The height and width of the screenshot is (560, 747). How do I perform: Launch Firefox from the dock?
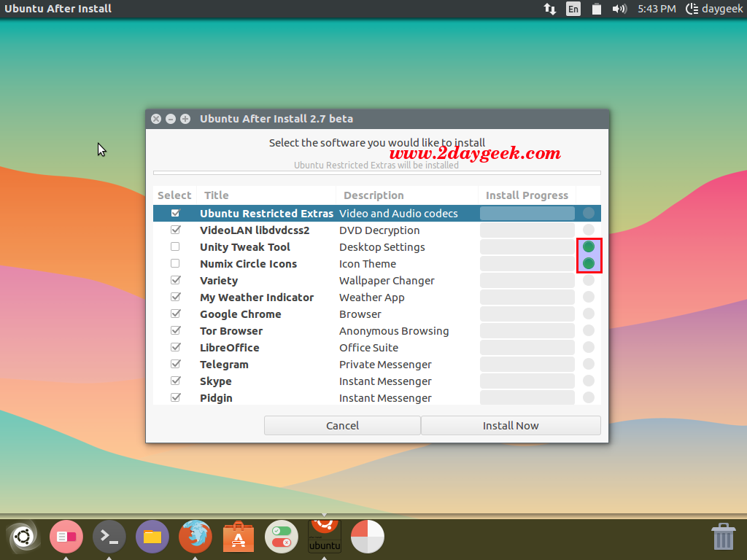196,537
